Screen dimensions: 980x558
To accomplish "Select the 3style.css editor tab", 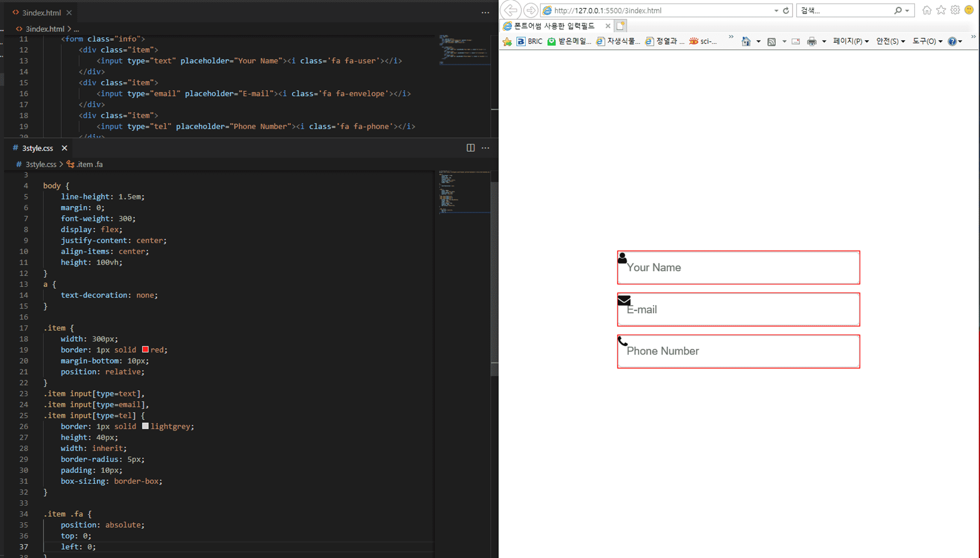I will (37, 148).
